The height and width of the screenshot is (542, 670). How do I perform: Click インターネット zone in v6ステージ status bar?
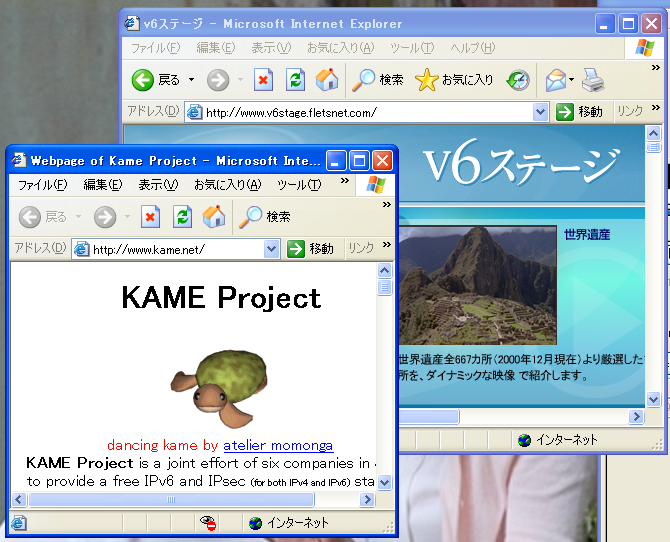pyautogui.click(x=558, y=440)
